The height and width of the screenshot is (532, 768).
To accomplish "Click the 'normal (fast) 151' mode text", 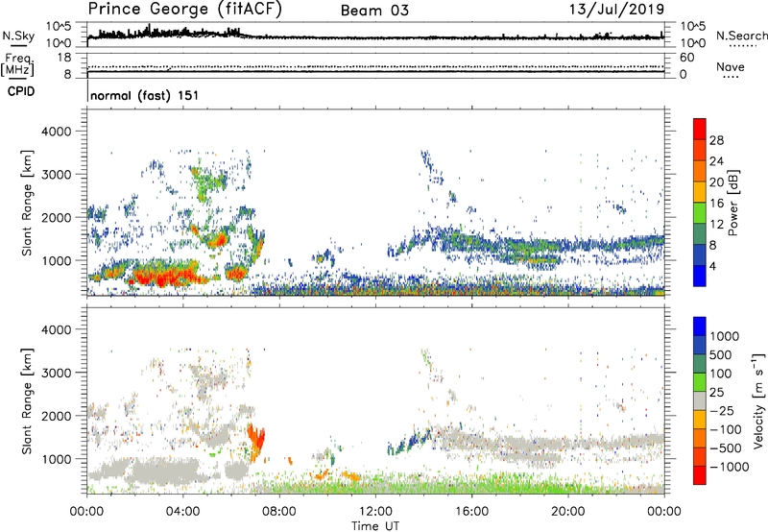I will point(145,95).
